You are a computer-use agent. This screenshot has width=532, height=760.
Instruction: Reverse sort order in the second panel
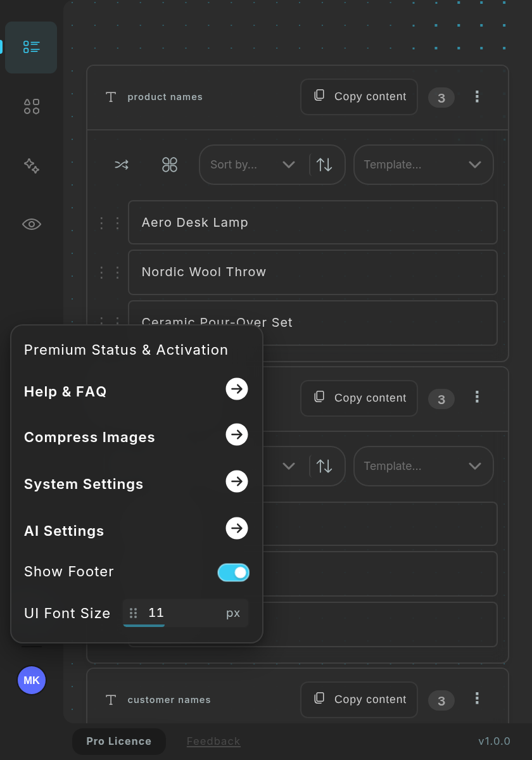pos(324,466)
